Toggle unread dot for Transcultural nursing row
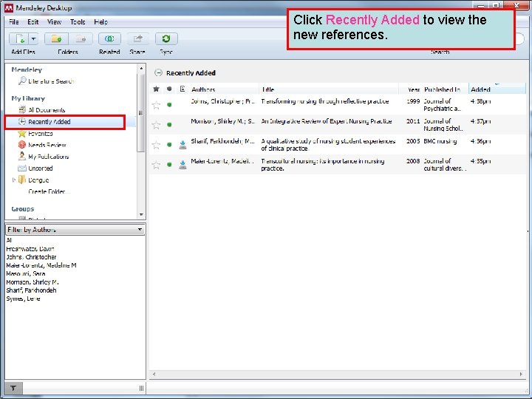532x399 pixels. coord(169,165)
